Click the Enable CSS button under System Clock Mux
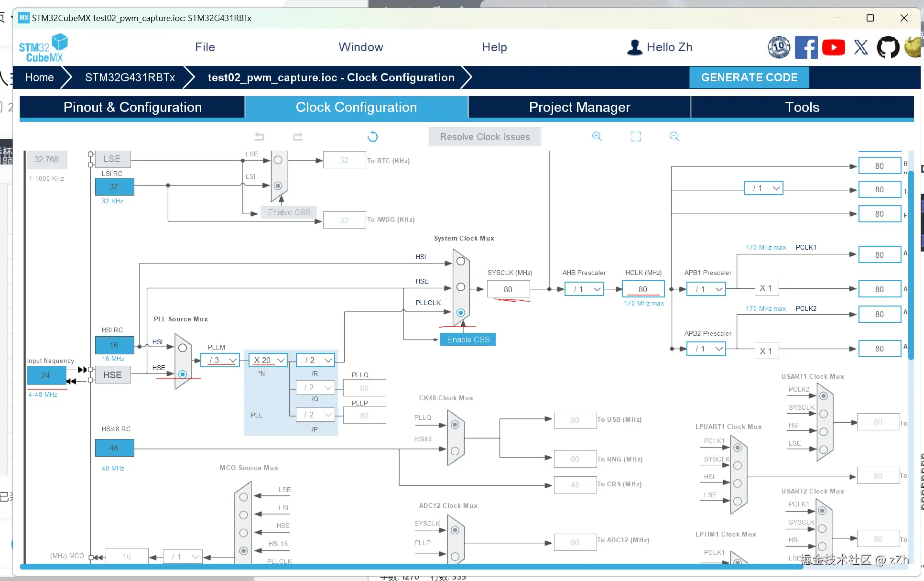This screenshot has height=581, width=924. pyautogui.click(x=468, y=340)
